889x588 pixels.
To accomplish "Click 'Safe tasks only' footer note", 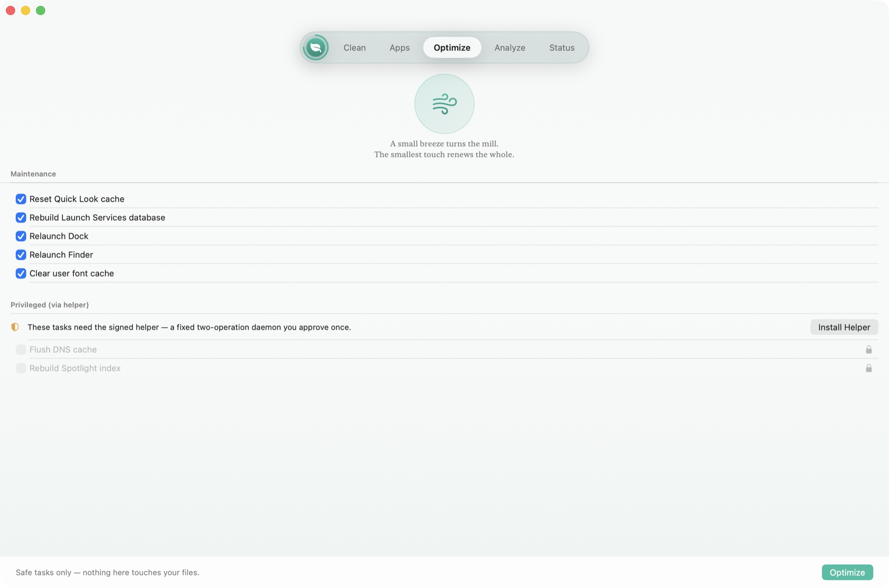I will (x=108, y=572).
